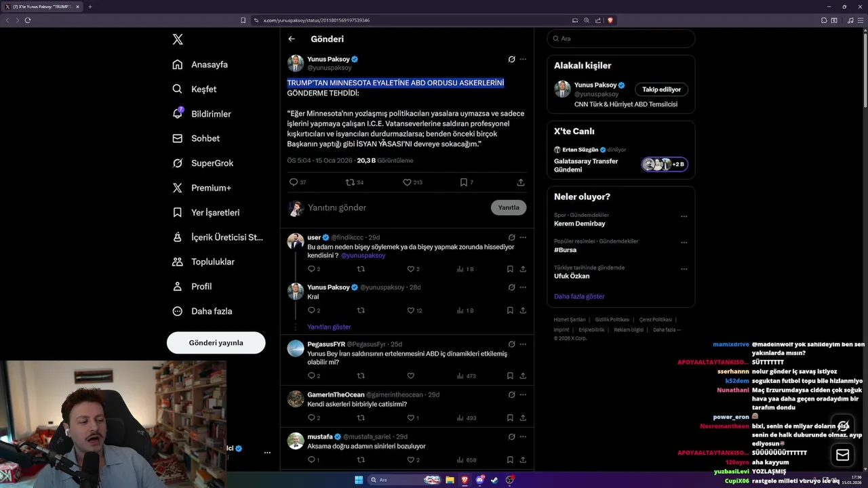The width and height of the screenshot is (868, 488).
Task: Bookmark GamerInTheOcean's reply
Action: [x=510, y=418]
